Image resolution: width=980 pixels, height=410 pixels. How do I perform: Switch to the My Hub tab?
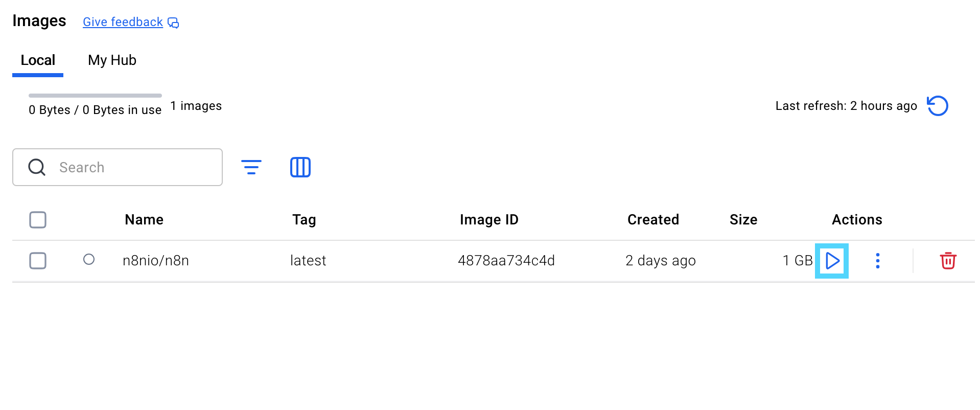tap(112, 60)
